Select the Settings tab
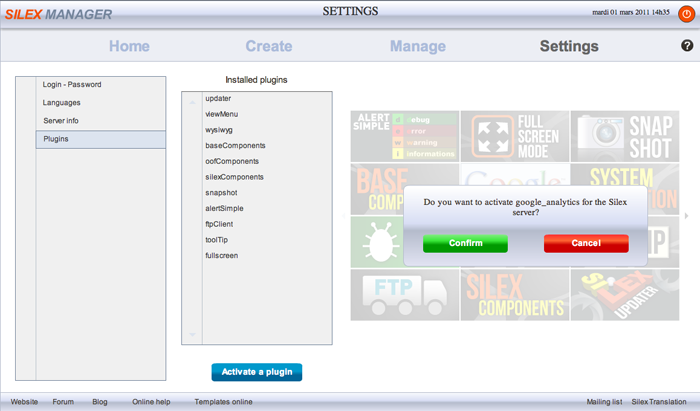700x411 pixels. pos(569,46)
